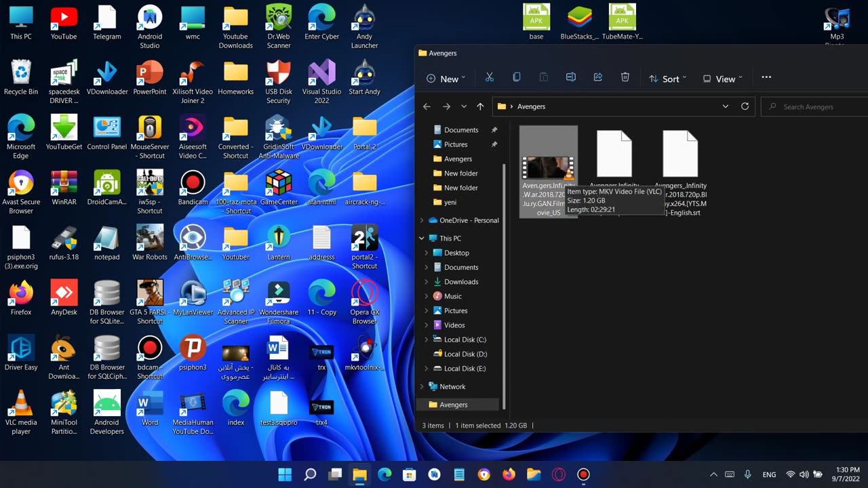Select the AnyDesk desktop icon
The width and height of the screenshot is (868, 488).
(64, 298)
